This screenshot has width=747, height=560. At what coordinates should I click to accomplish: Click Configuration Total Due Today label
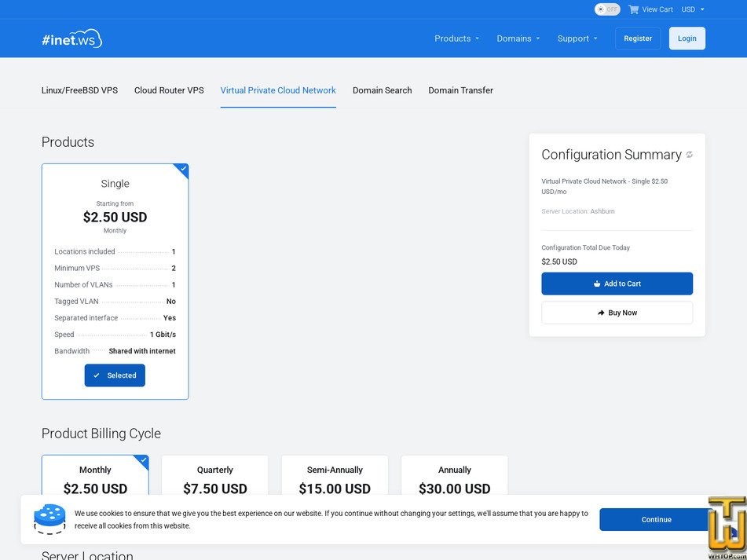click(585, 247)
